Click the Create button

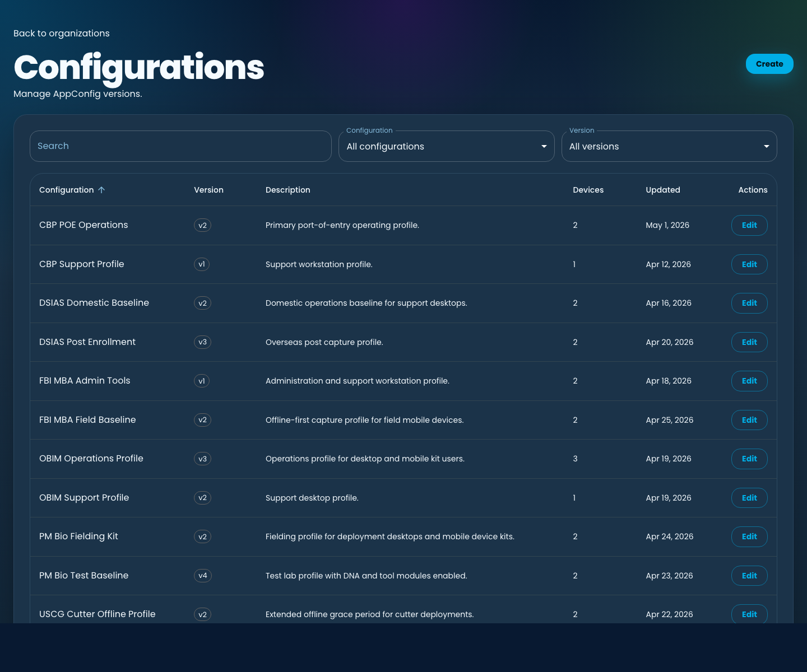tap(769, 64)
